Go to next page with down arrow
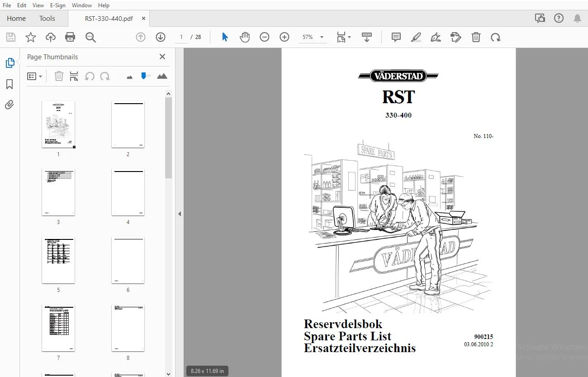 point(161,37)
